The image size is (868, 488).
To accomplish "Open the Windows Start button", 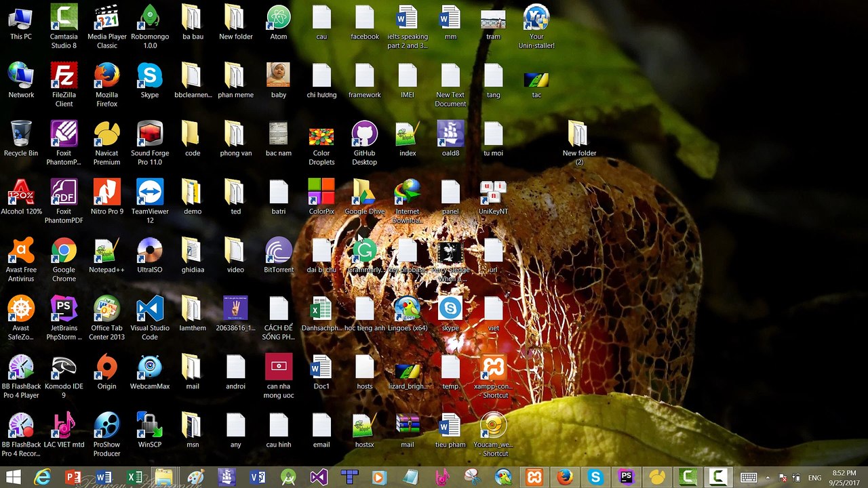I will coord(13,477).
